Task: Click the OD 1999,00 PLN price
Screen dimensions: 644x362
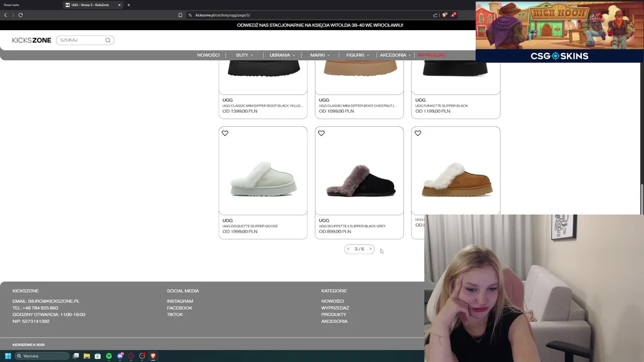Action: (x=240, y=232)
